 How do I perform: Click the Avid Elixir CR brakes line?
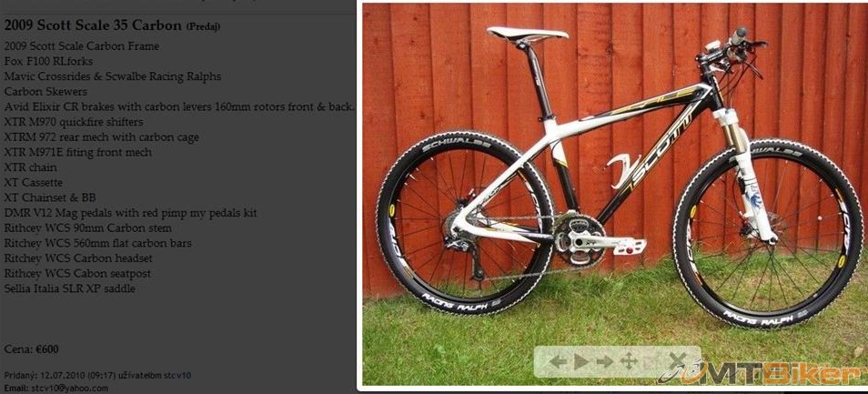(x=178, y=106)
